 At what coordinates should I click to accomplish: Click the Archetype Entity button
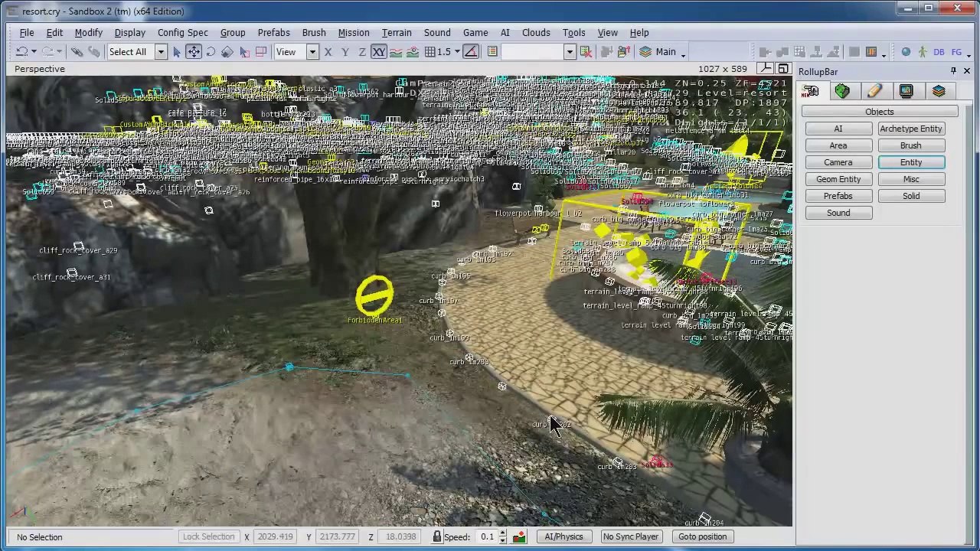(x=911, y=129)
